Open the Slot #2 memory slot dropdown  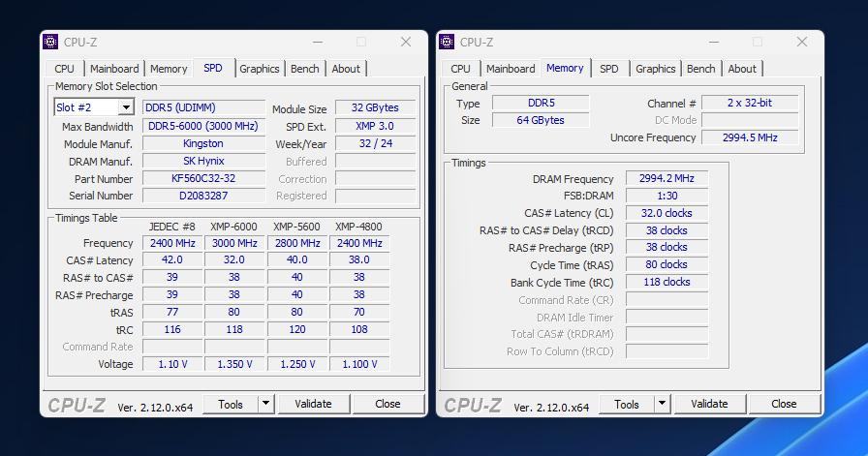coord(126,107)
